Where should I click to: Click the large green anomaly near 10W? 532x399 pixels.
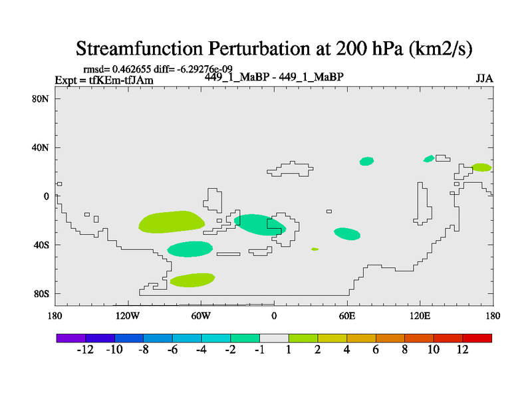(259, 225)
